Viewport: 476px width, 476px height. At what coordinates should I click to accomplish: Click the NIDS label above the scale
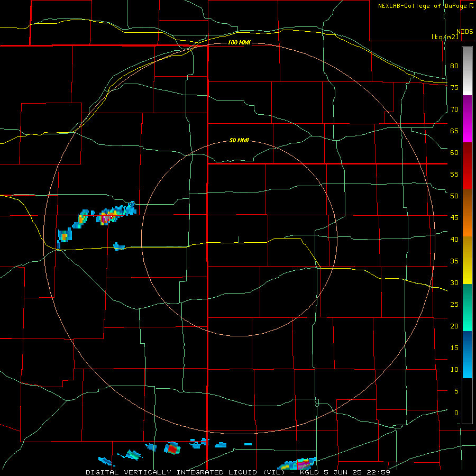464,32
